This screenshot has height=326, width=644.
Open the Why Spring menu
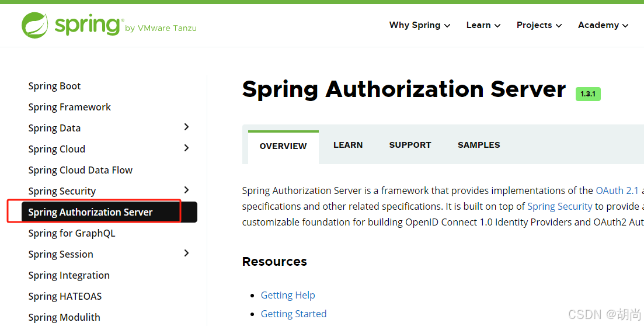[x=420, y=25]
